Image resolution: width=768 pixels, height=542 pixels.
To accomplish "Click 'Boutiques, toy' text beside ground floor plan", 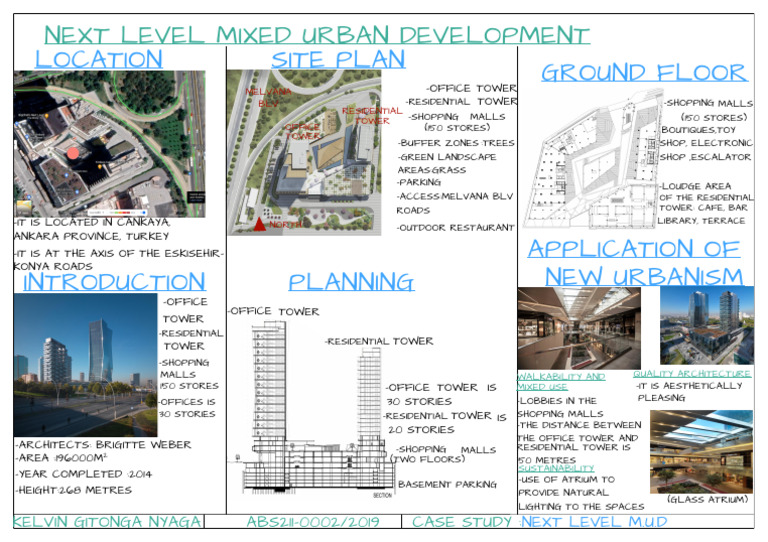I will point(698,130).
